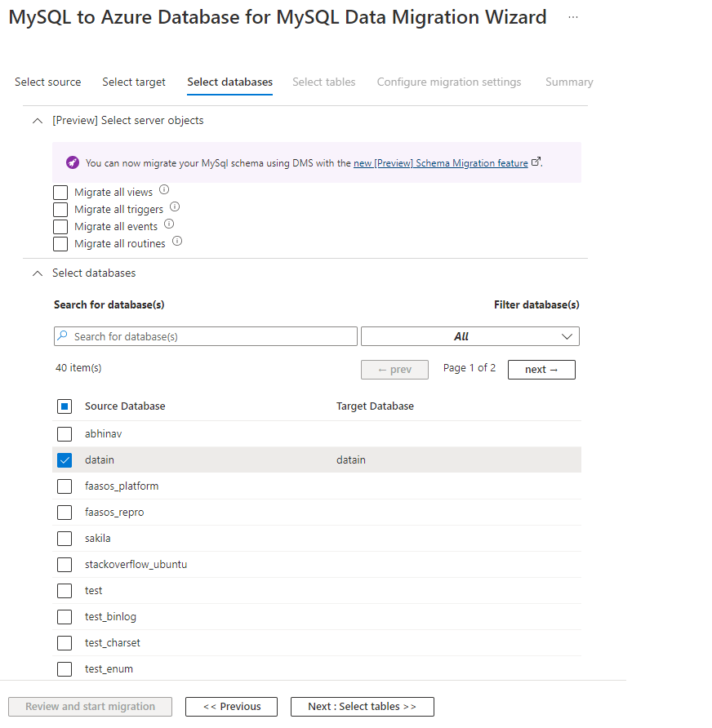Click the Next : Select tables button
This screenshot has width=712, height=728.
[x=362, y=707]
